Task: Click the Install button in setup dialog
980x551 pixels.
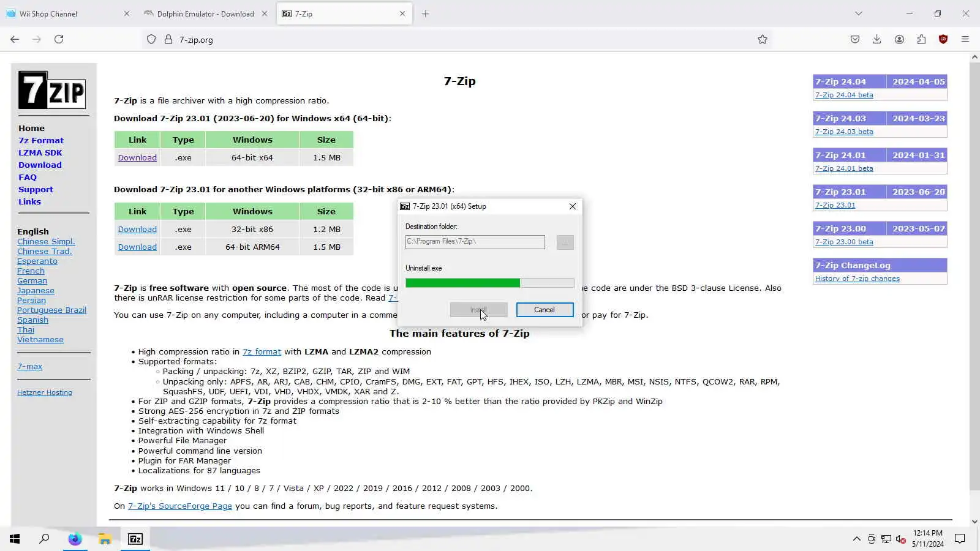Action: [x=478, y=310]
